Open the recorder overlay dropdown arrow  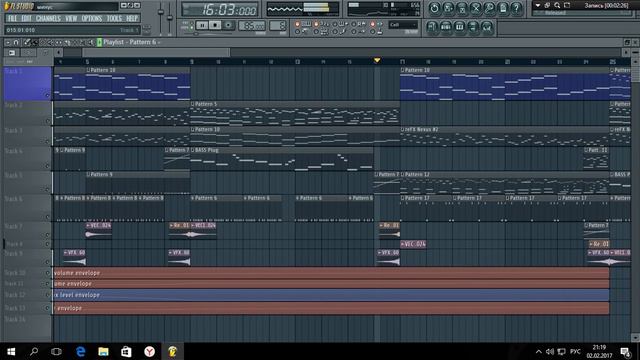coord(538,5)
